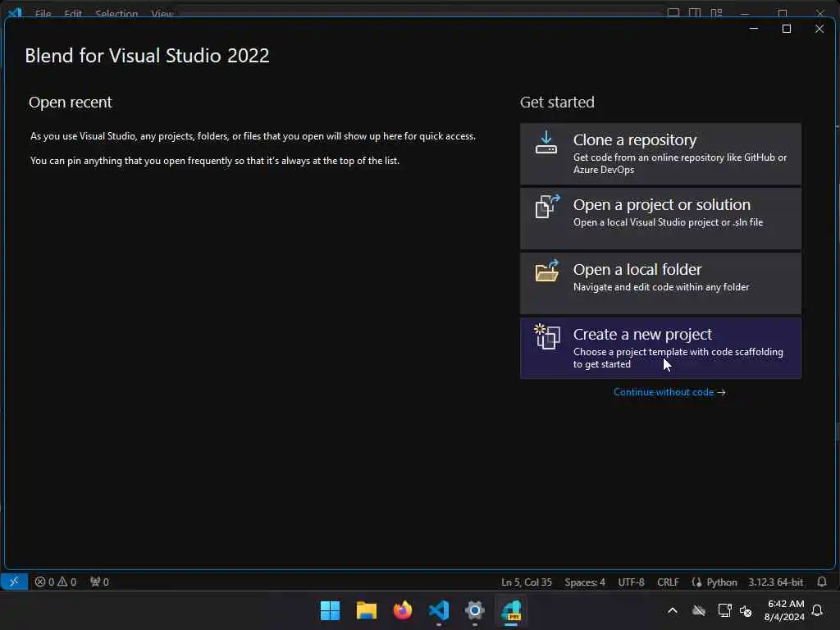Switch to Visual Studio Code in taskbar
This screenshot has width=840, height=630.
click(439, 610)
